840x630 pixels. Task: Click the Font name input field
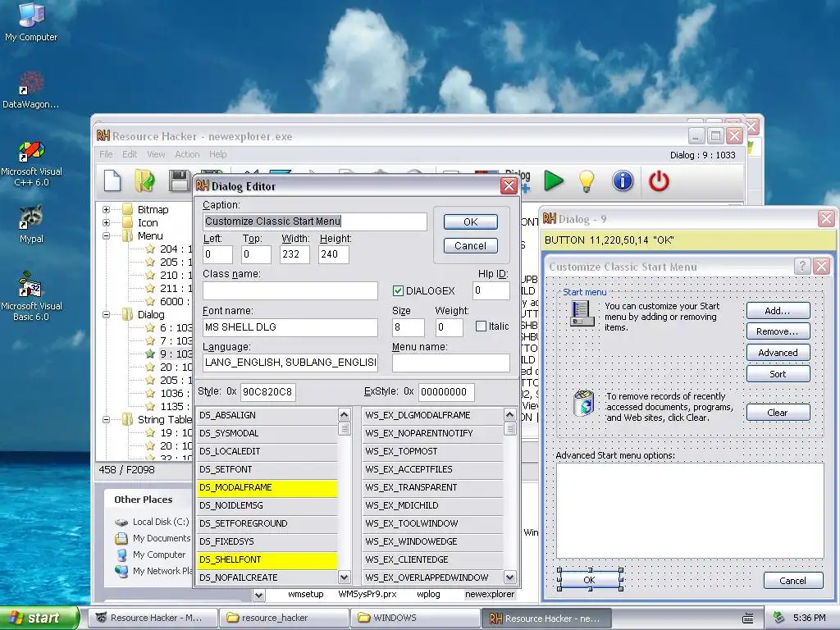pyautogui.click(x=290, y=327)
